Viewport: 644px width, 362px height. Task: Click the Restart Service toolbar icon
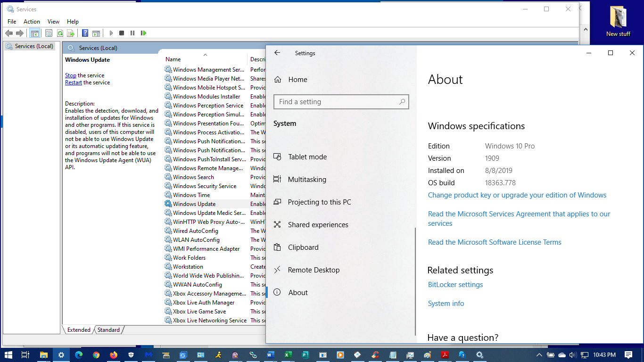(143, 33)
